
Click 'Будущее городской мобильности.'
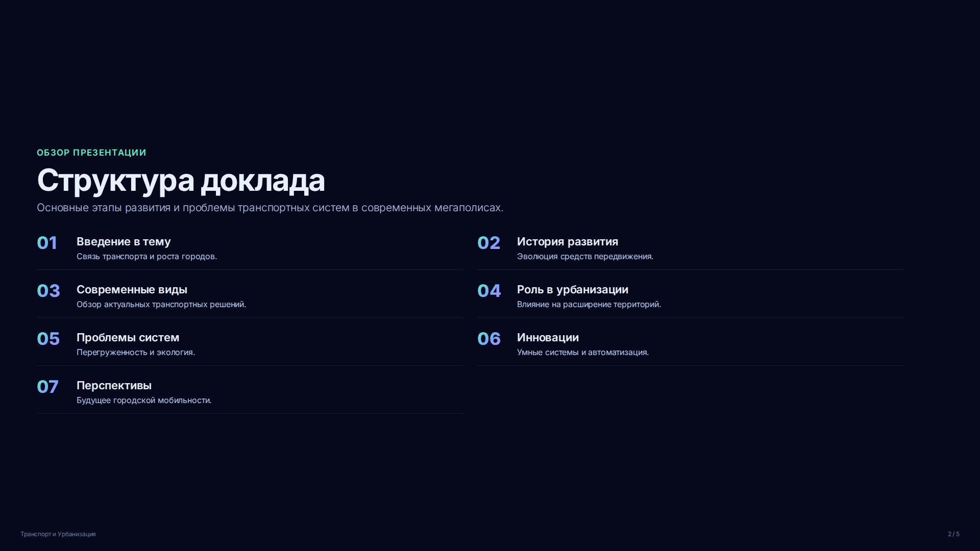(144, 400)
